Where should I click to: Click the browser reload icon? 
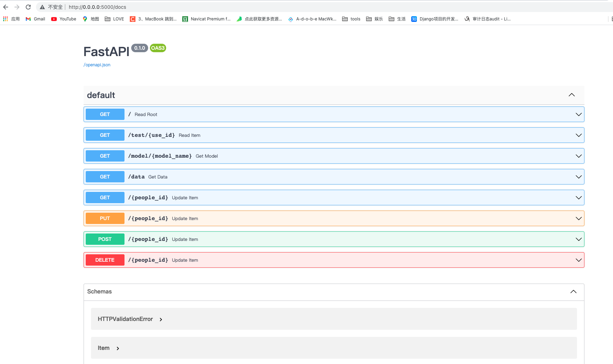point(28,7)
